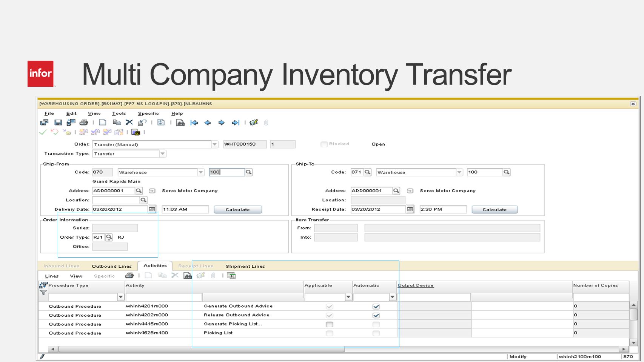Image resolution: width=644 pixels, height=362 pixels.
Task: Open lookup for Order Type RJ1
Action: [x=109, y=237]
